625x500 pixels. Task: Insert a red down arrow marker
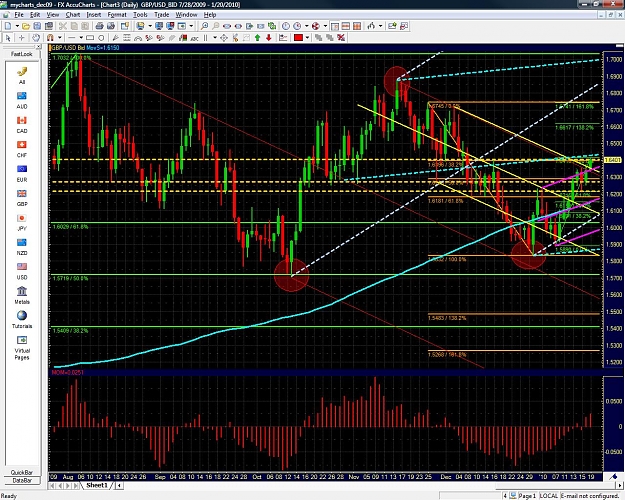[x=269, y=37]
